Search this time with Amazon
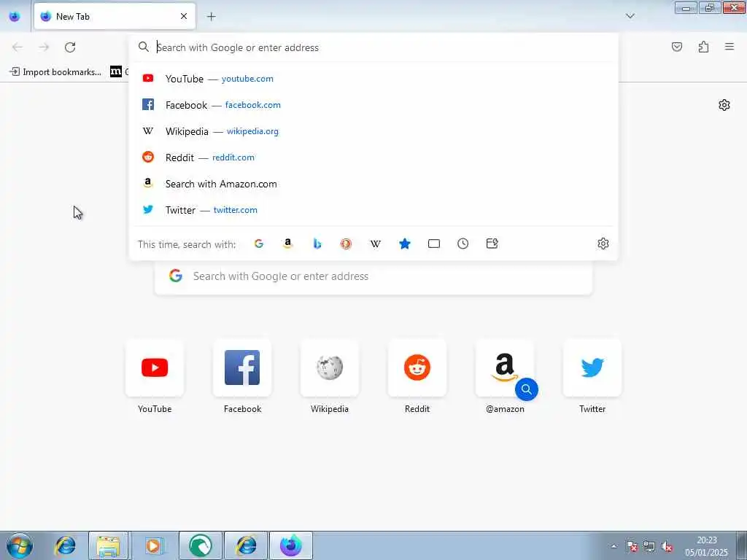The image size is (747, 560). tap(287, 244)
